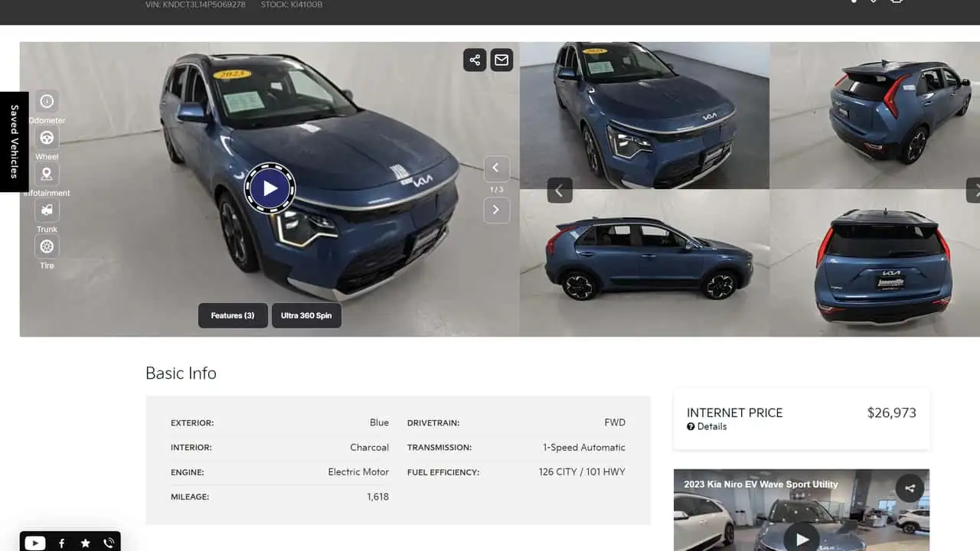Click the gallery's left arrow between thumbnails
Screen dimensions: 980x551
(560, 191)
